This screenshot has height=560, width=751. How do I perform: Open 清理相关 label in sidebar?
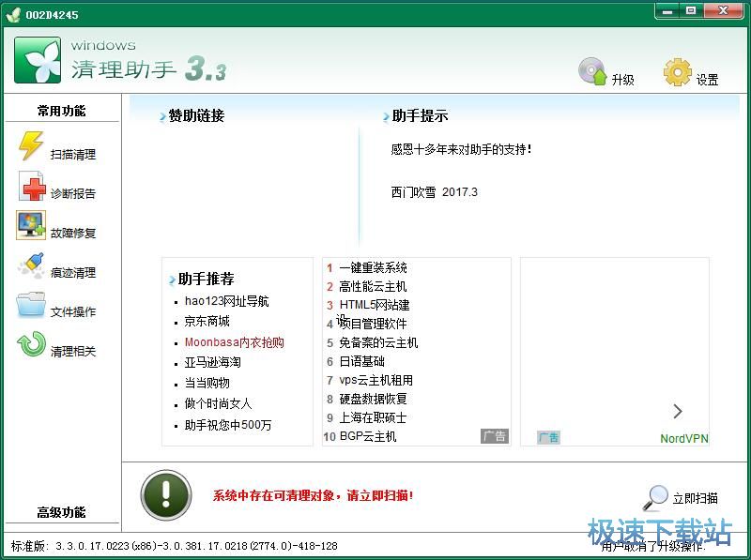pos(73,352)
